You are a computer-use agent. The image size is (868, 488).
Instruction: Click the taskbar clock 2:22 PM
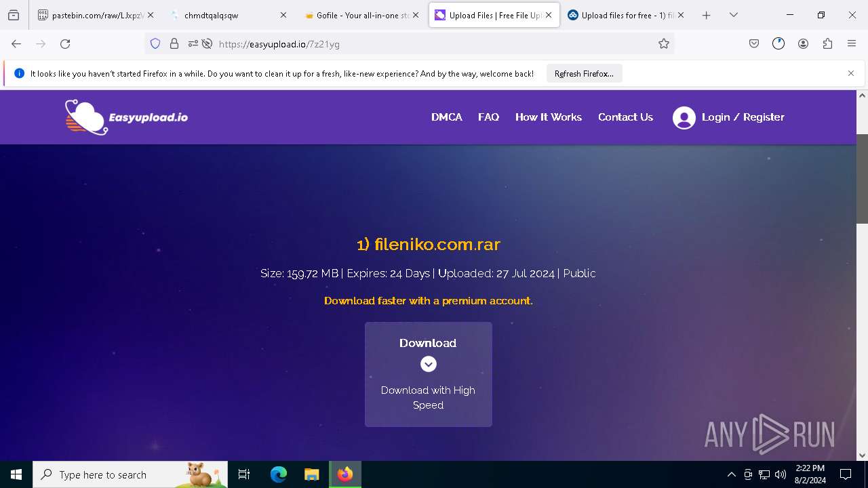pos(810,468)
